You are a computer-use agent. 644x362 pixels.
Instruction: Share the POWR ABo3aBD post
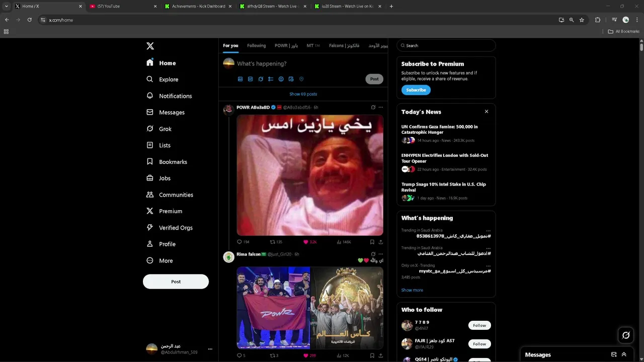pos(380,242)
